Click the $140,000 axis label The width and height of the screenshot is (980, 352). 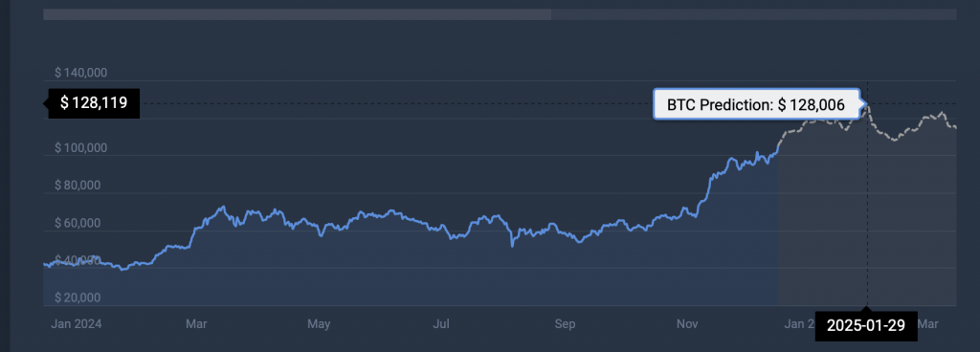(81, 73)
